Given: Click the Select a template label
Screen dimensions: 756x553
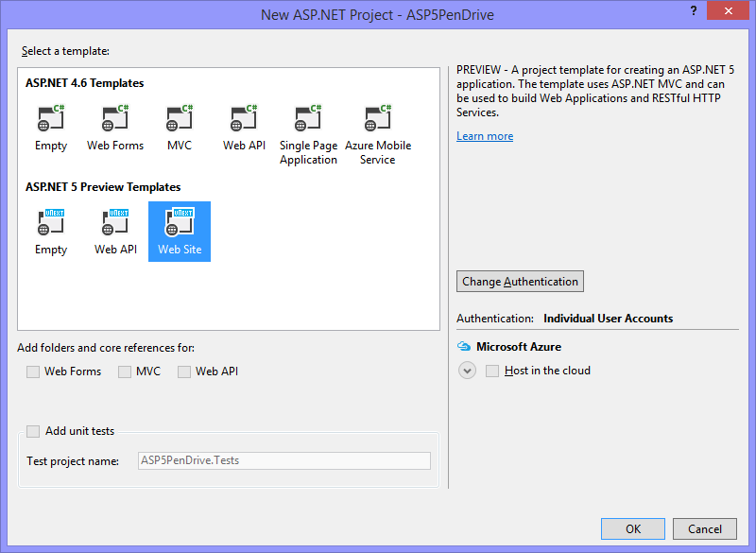Looking at the screenshot, I should click(65, 51).
